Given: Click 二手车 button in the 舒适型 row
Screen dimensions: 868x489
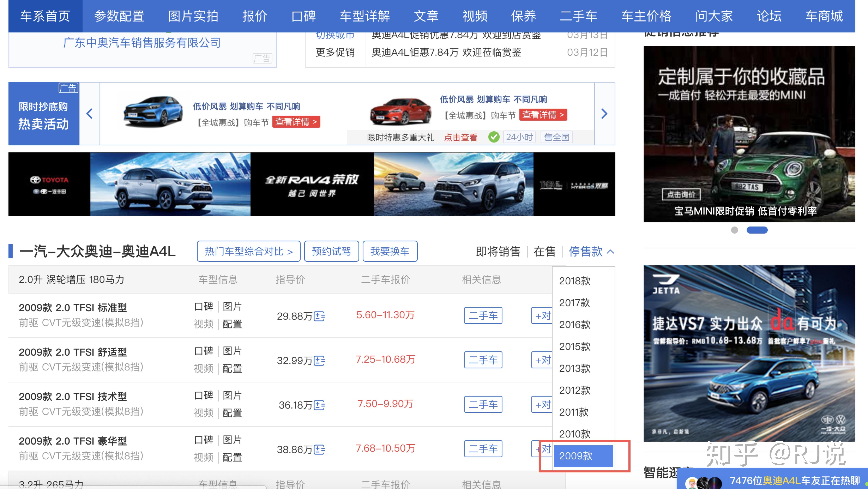Looking at the screenshot, I should (x=483, y=360).
